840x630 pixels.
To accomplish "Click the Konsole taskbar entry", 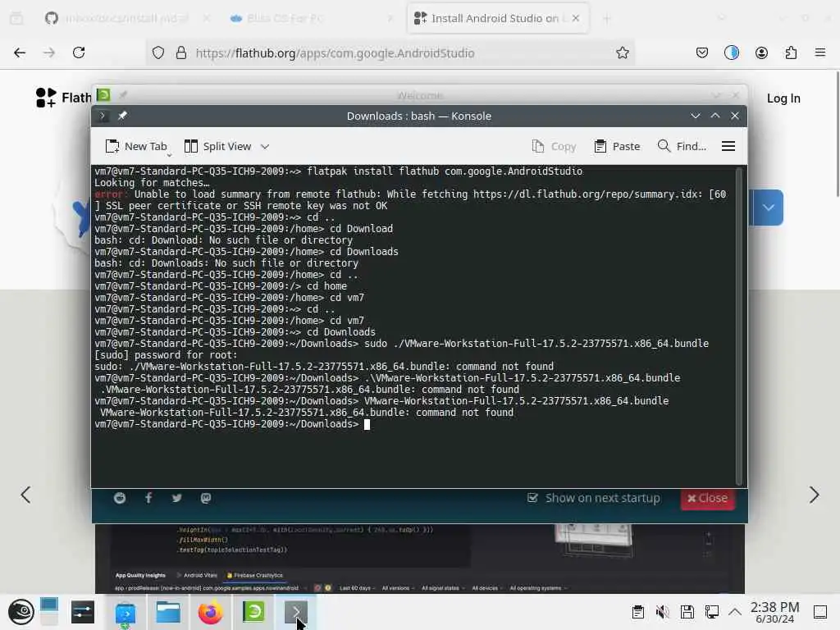I will pos(295,612).
